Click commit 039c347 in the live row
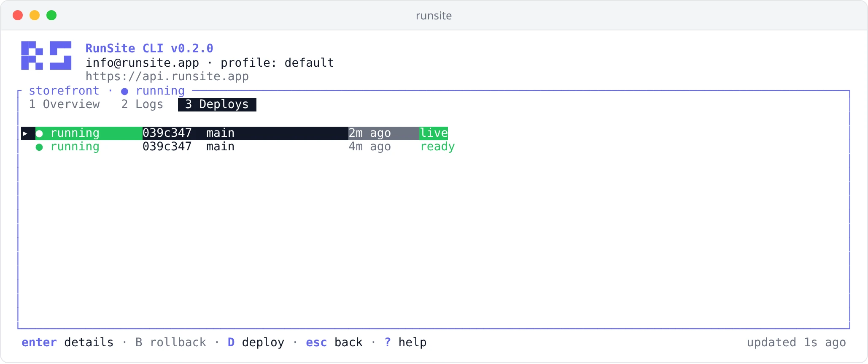Screen dimensions: 868x364 click(167, 133)
